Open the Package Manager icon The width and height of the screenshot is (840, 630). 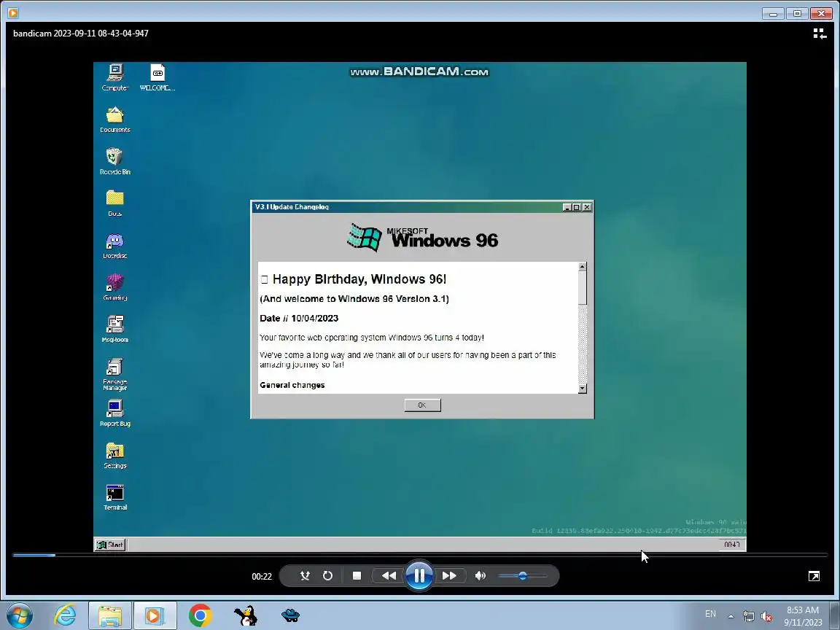[115, 374]
